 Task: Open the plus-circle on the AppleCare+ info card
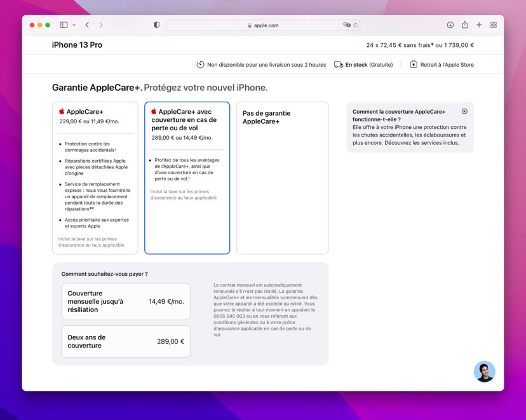click(464, 111)
